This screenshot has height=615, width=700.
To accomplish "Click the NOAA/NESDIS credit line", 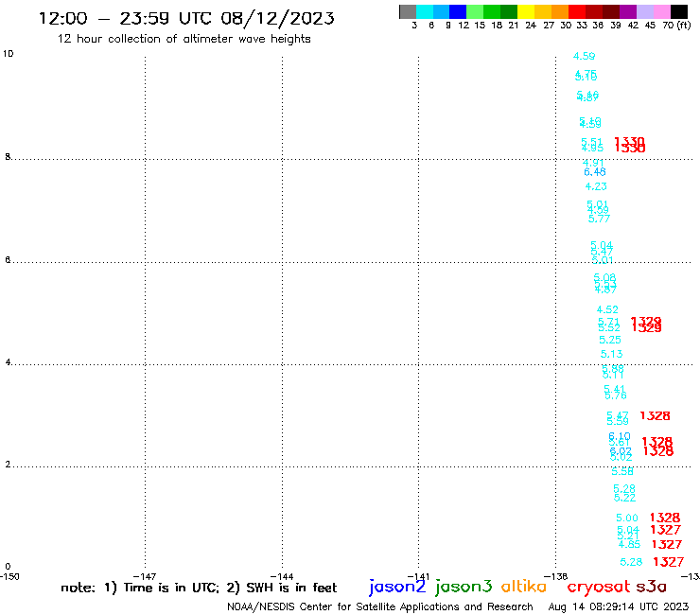I will [380, 606].
